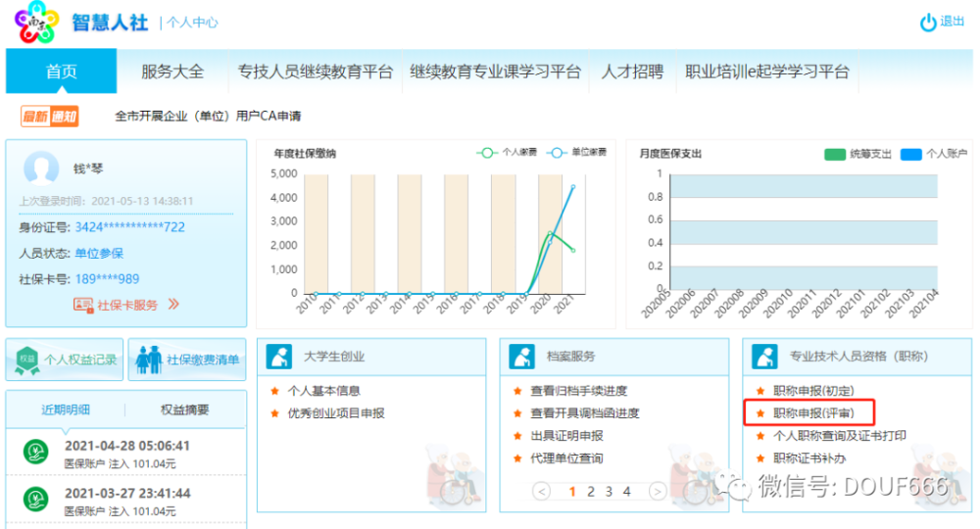Open 优秀创业项目申报 link
The height and width of the screenshot is (529, 980).
pos(336,413)
